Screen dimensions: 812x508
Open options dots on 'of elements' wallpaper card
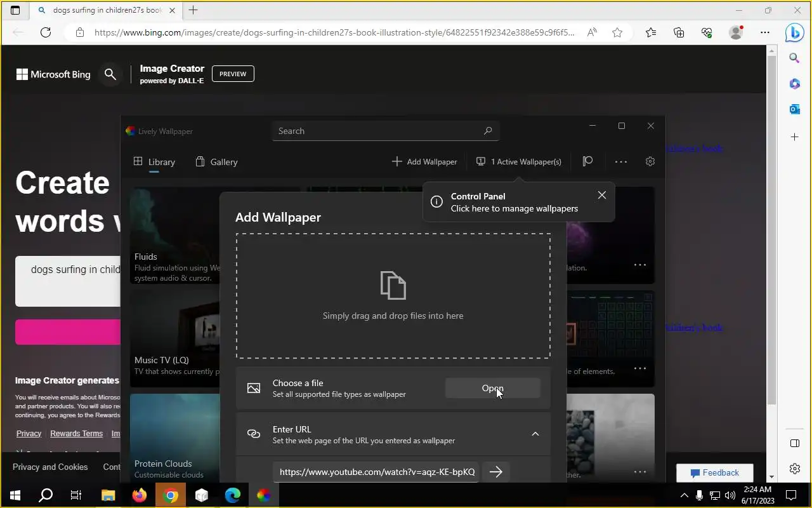[640, 368]
